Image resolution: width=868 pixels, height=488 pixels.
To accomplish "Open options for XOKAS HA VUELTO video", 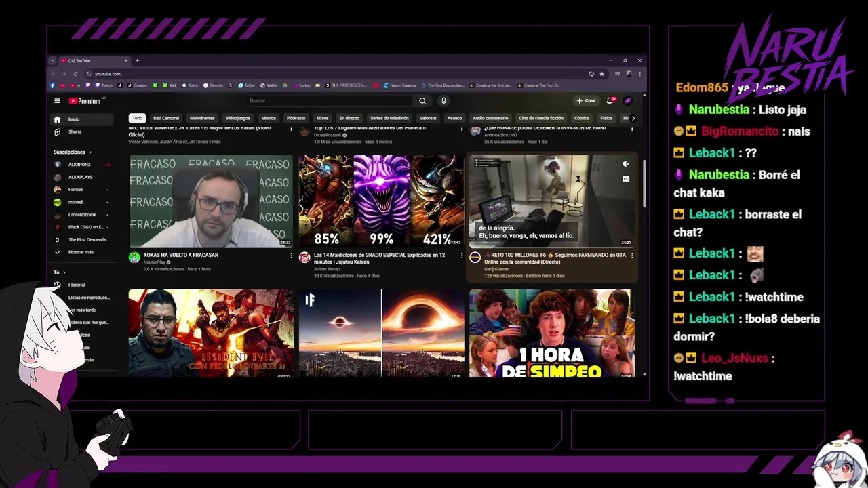I will click(x=292, y=256).
